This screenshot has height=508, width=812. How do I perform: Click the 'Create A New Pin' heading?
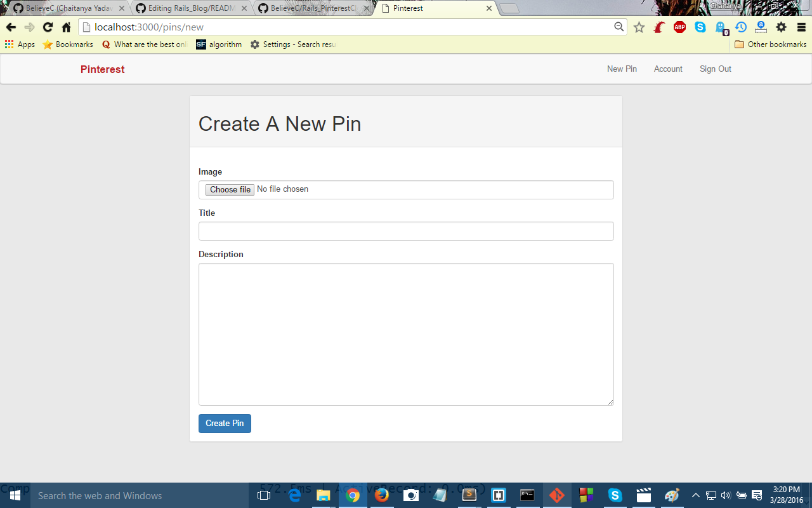click(280, 124)
